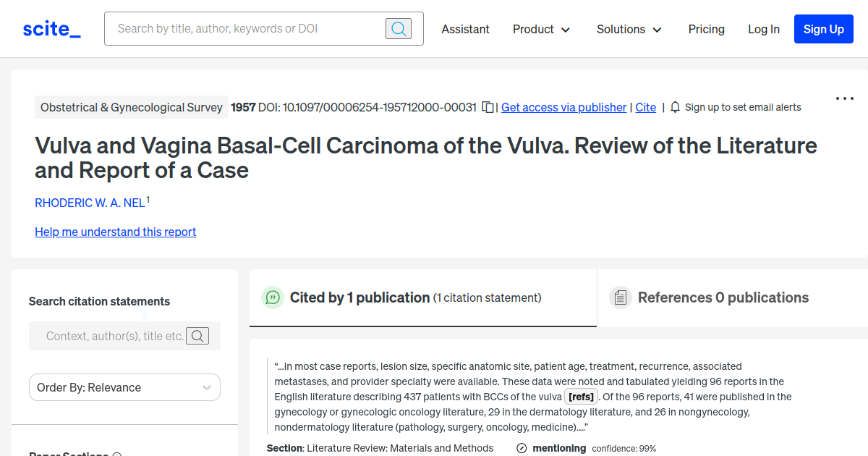Screen dimensions: 868x456
Task: Open Get access via publisher link
Action: coord(563,107)
